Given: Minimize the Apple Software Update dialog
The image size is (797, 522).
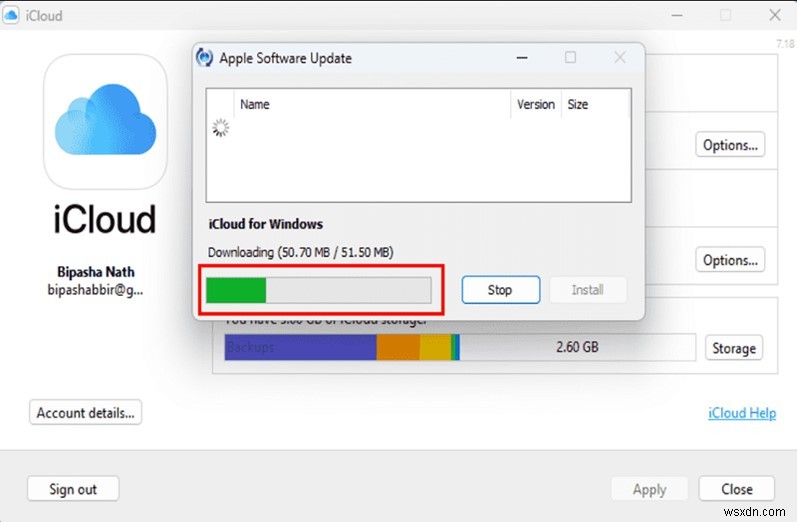Looking at the screenshot, I should click(522, 57).
